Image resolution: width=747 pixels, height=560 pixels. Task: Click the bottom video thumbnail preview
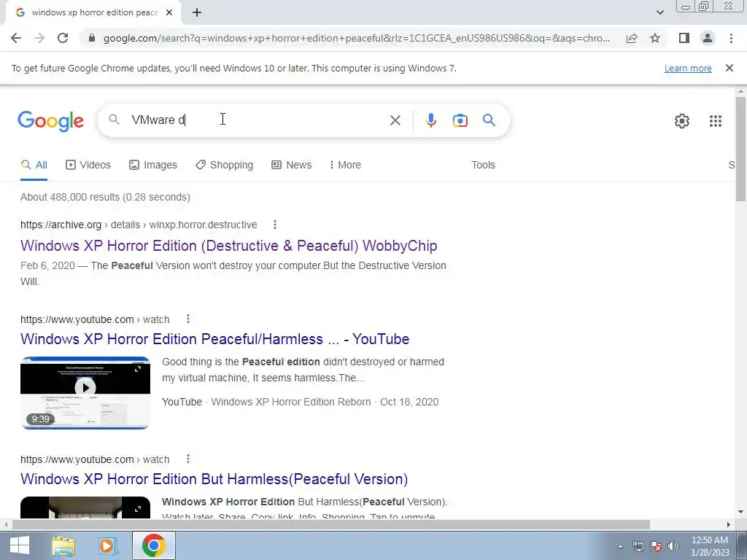[85, 507]
